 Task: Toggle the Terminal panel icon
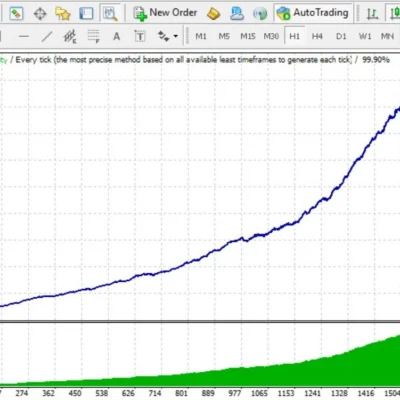(86, 14)
